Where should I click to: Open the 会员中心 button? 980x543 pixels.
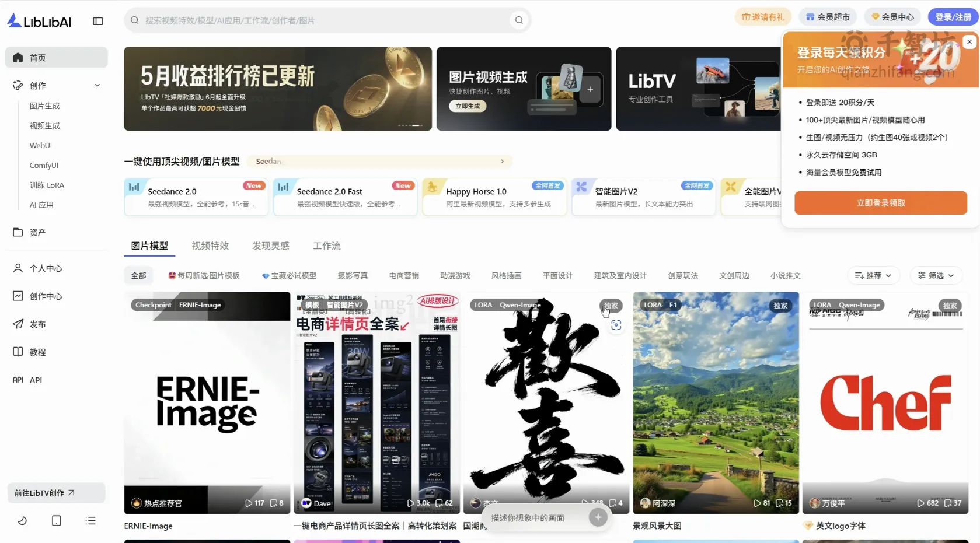click(892, 17)
